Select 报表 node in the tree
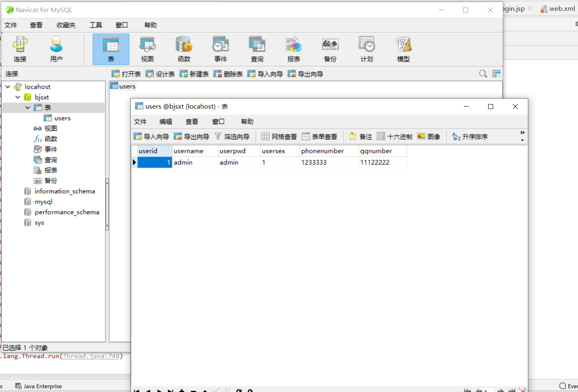 [x=46, y=170]
